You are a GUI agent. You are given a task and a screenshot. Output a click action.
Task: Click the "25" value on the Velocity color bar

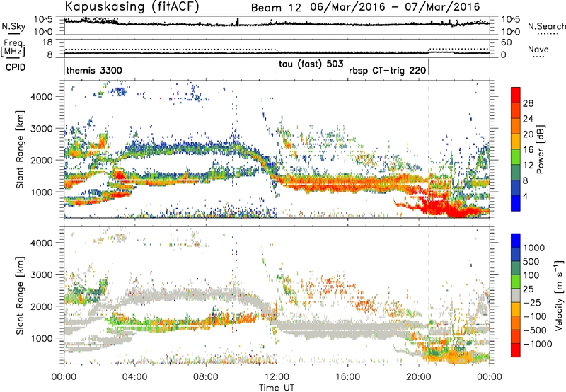click(x=529, y=289)
